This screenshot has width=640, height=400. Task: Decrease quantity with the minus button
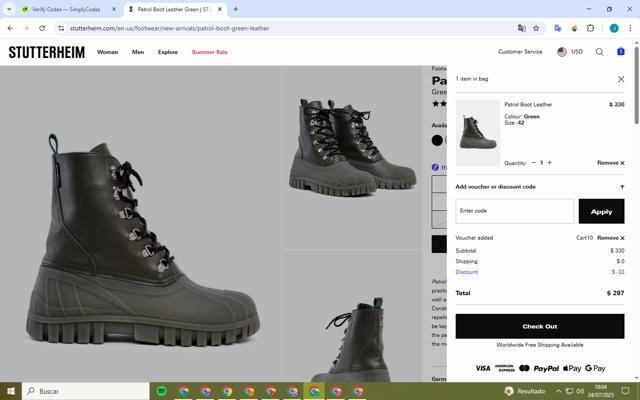(533, 162)
